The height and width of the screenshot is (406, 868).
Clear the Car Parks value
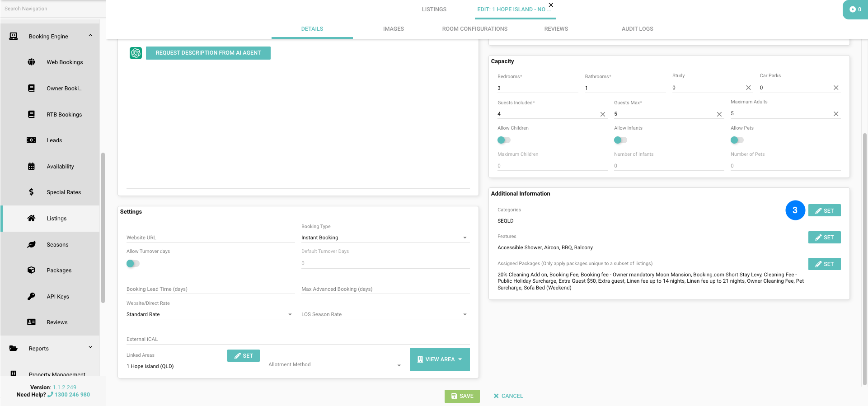(x=835, y=88)
